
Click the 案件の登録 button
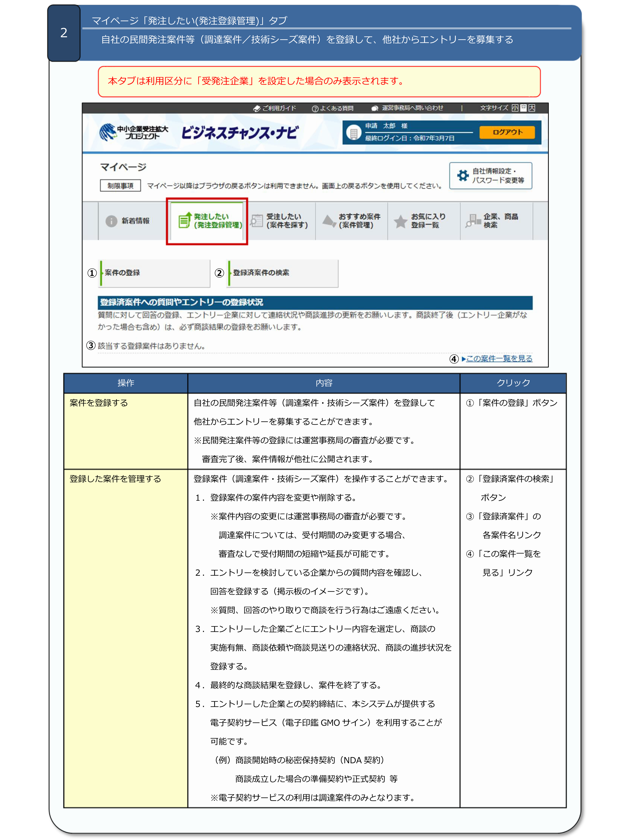pos(154,273)
